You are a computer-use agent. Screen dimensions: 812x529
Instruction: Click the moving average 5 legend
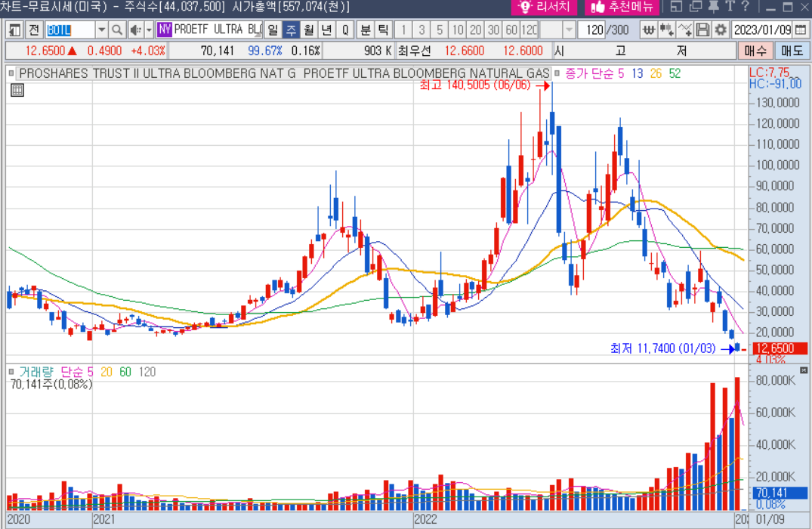click(x=621, y=73)
